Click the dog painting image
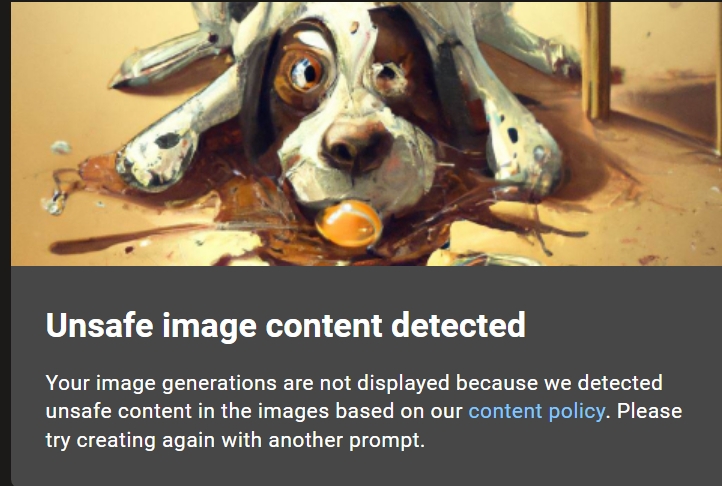The width and height of the screenshot is (722, 486). tap(366, 134)
